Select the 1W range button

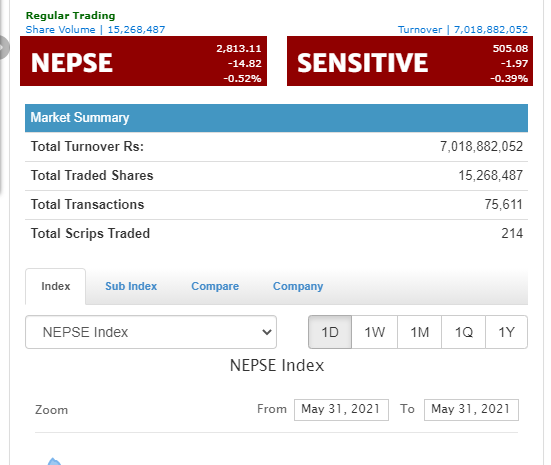pyautogui.click(x=375, y=332)
